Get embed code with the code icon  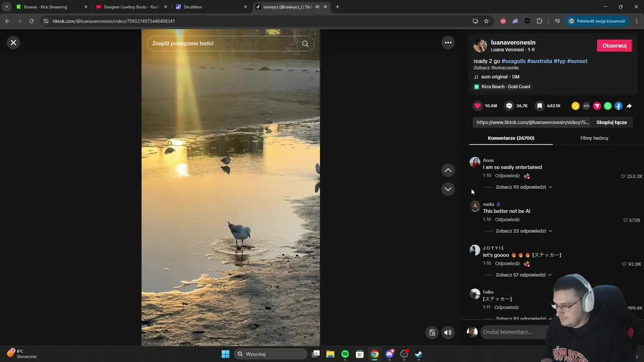[586, 106]
